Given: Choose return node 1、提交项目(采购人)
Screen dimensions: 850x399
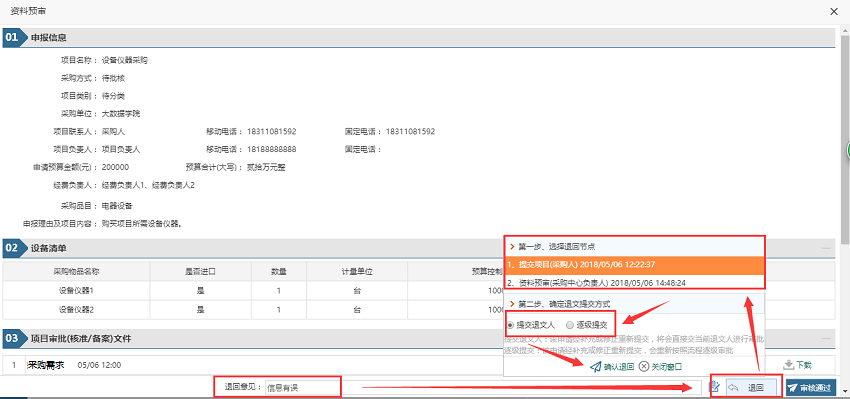Looking at the screenshot, I should (634, 265).
